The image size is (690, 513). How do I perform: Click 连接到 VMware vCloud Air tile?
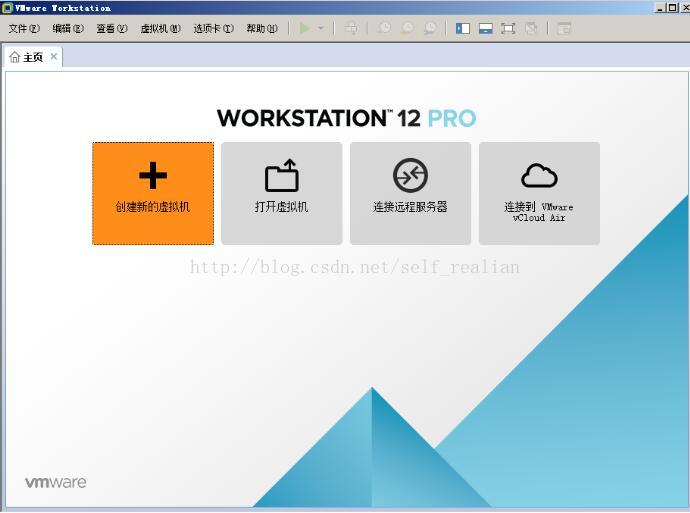click(x=539, y=193)
